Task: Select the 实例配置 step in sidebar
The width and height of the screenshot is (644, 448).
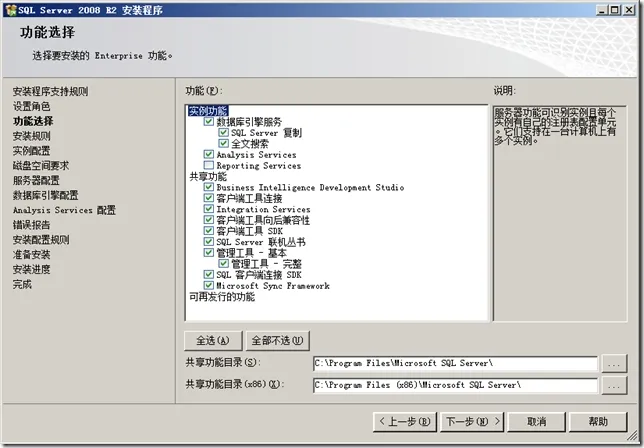Action: (32, 150)
